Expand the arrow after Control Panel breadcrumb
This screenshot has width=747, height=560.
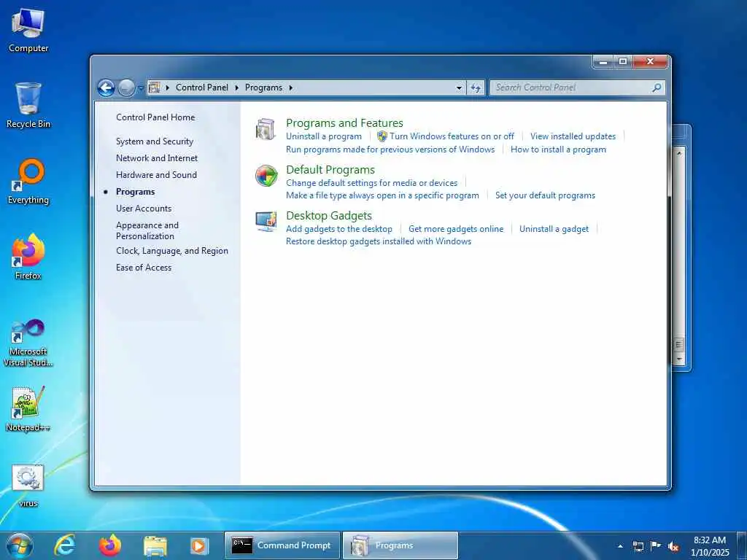click(237, 87)
